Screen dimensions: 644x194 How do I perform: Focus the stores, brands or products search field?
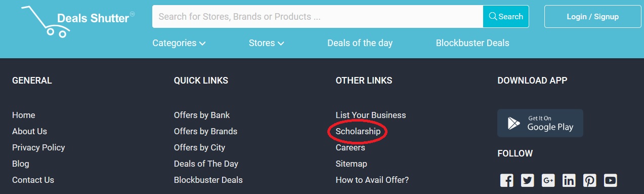318,17
